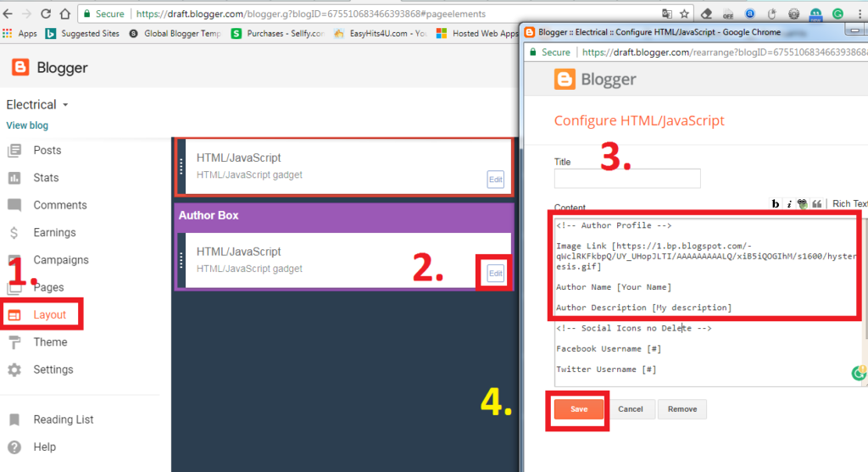This screenshot has height=472, width=868.
Task: Click the translate page icon in address bar
Action: tap(667, 14)
